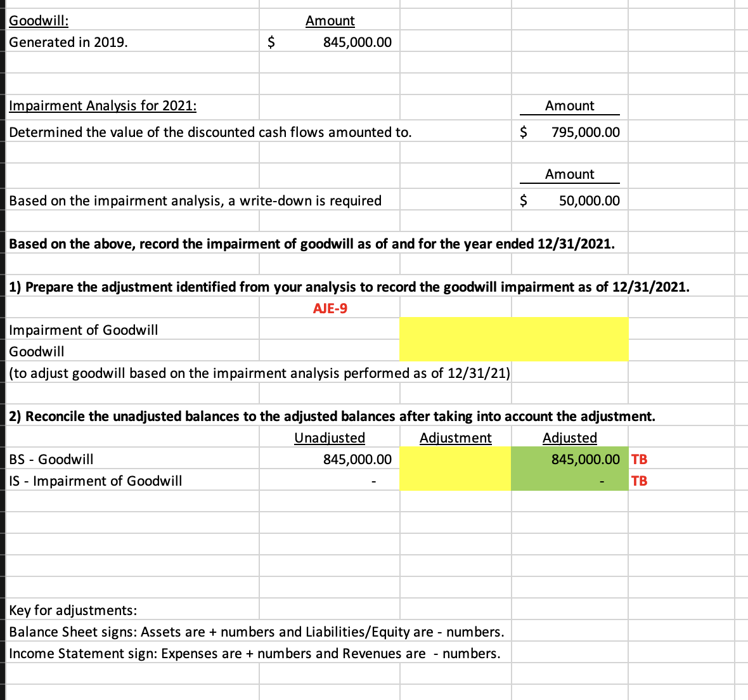
Task: Select the Adjustment column header
Action: 455,437
